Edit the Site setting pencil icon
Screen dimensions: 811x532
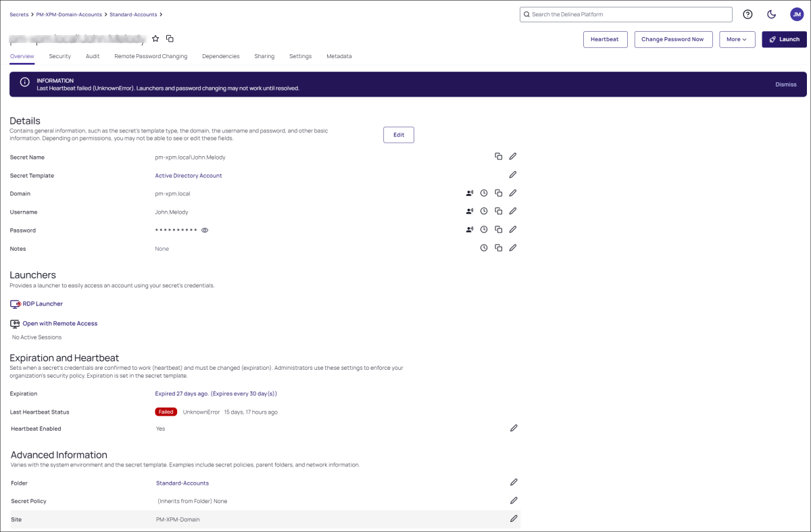pos(514,518)
